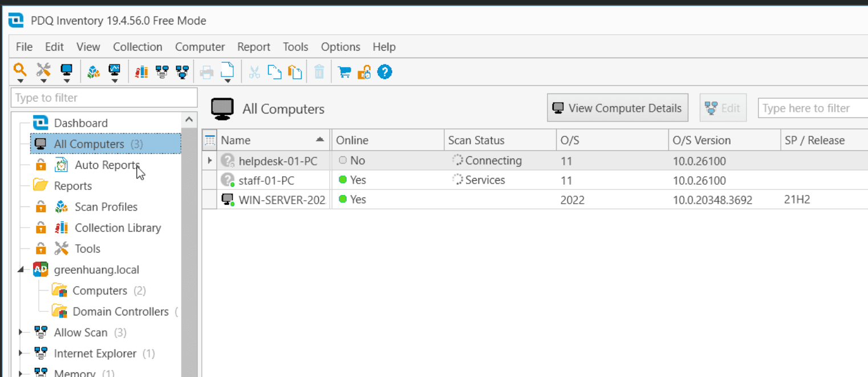Click the monitor with graph toolbar icon
Viewport: 868px width, 377px height.
point(115,71)
